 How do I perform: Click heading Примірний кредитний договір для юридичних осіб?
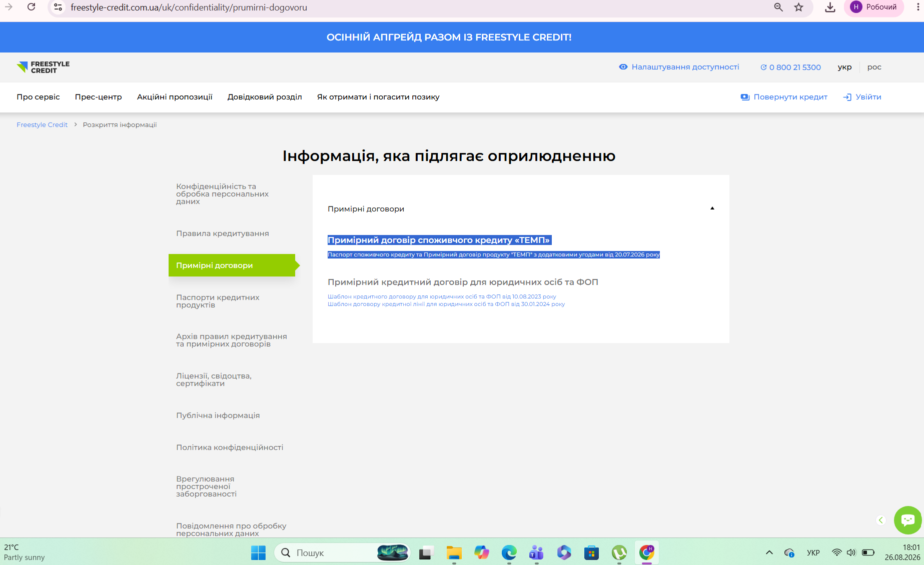point(463,282)
